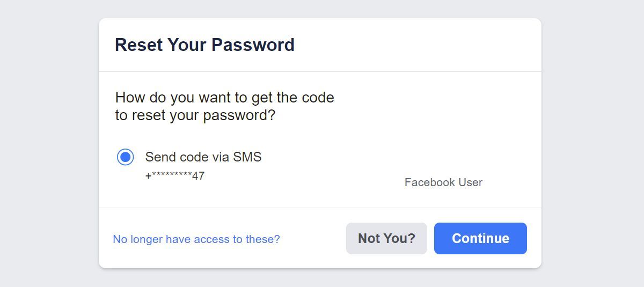Click the gray Not You? button
This screenshot has height=287, width=644.
click(x=386, y=239)
